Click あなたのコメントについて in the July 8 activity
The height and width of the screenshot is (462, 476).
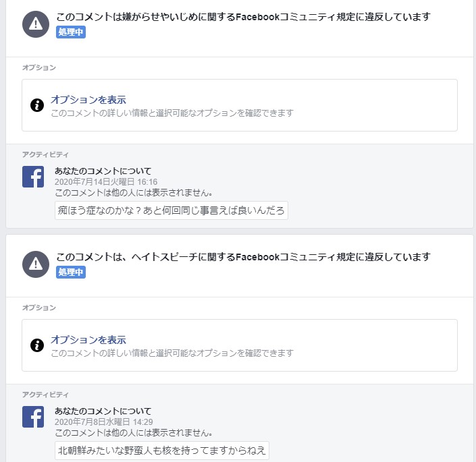point(103,411)
